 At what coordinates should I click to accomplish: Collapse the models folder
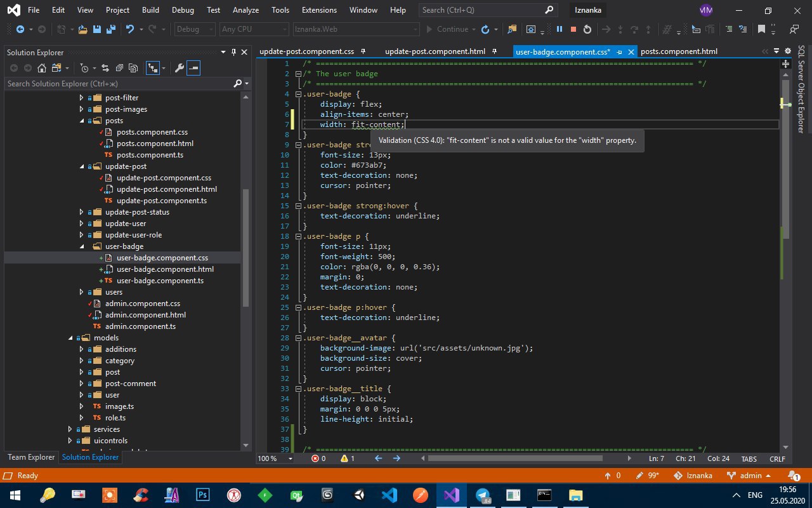click(x=70, y=338)
